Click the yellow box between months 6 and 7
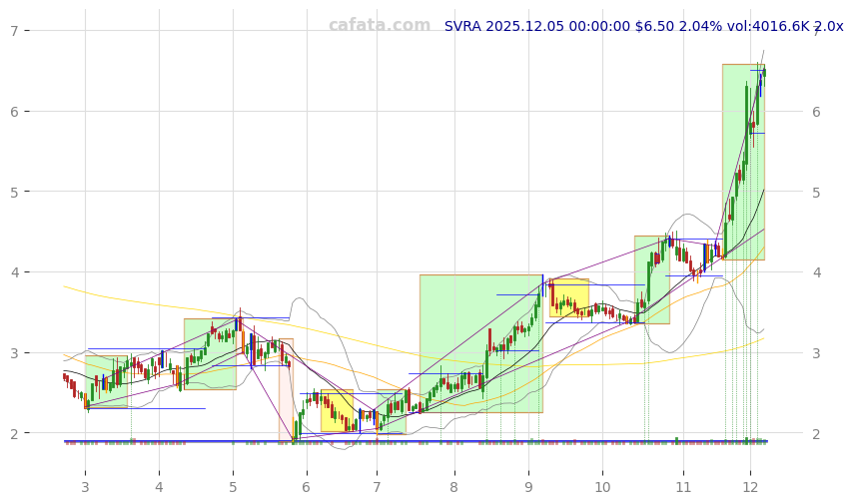854x504 pixels. coord(337,410)
